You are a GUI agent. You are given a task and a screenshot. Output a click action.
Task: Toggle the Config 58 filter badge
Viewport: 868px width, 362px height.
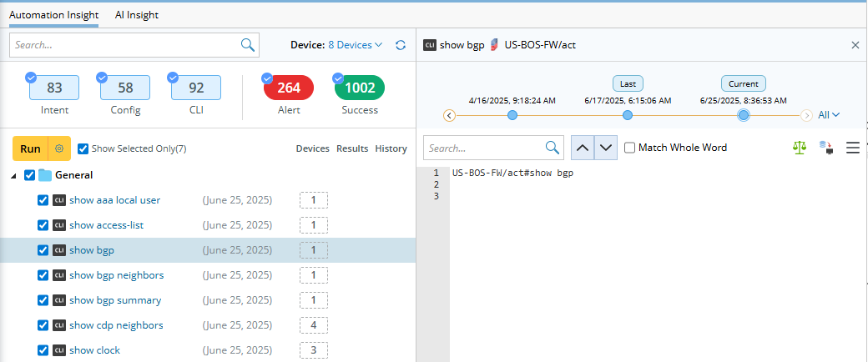coord(125,88)
